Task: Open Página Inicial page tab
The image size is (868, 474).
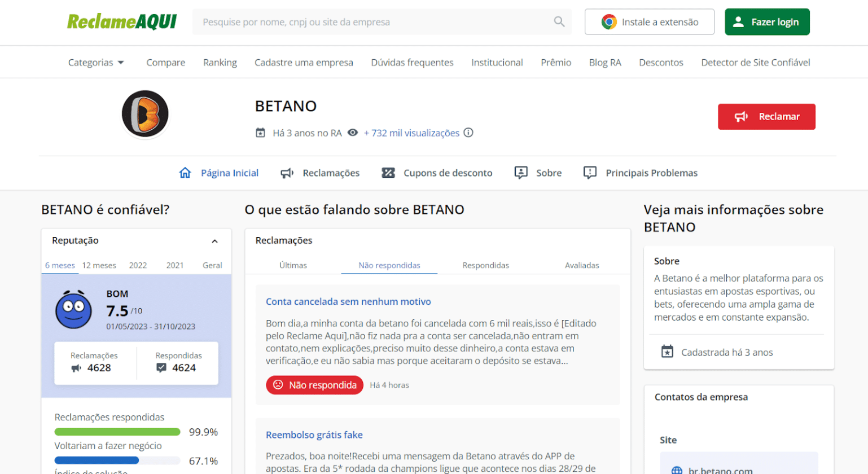Action: [x=218, y=173]
